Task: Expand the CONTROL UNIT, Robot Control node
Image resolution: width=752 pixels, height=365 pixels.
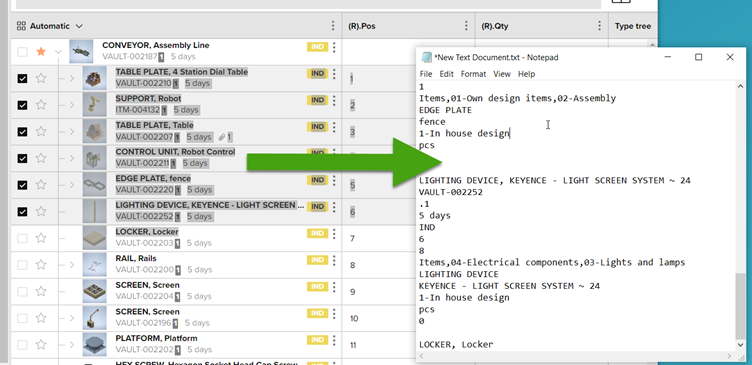Action: [x=72, y=158]
